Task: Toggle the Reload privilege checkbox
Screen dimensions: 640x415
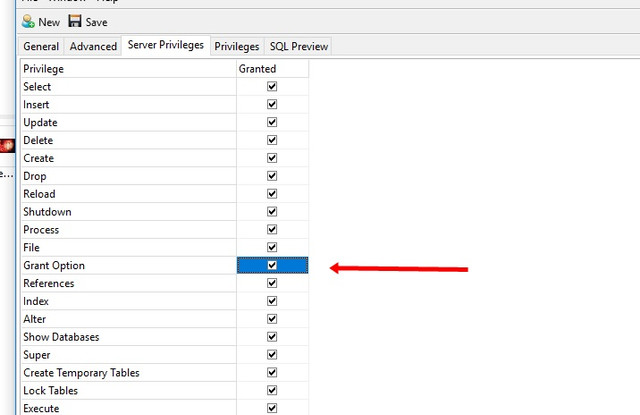Action: pos(272,194)
